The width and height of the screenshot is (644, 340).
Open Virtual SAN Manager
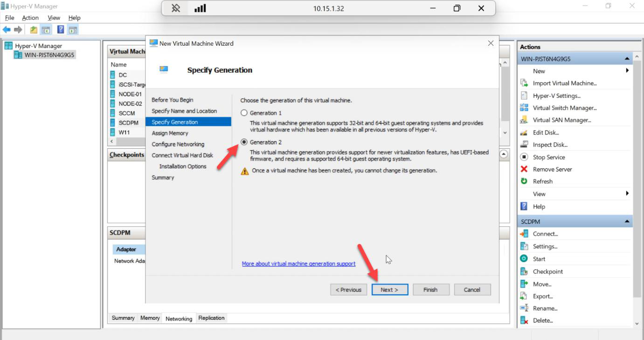pos(562,120)
